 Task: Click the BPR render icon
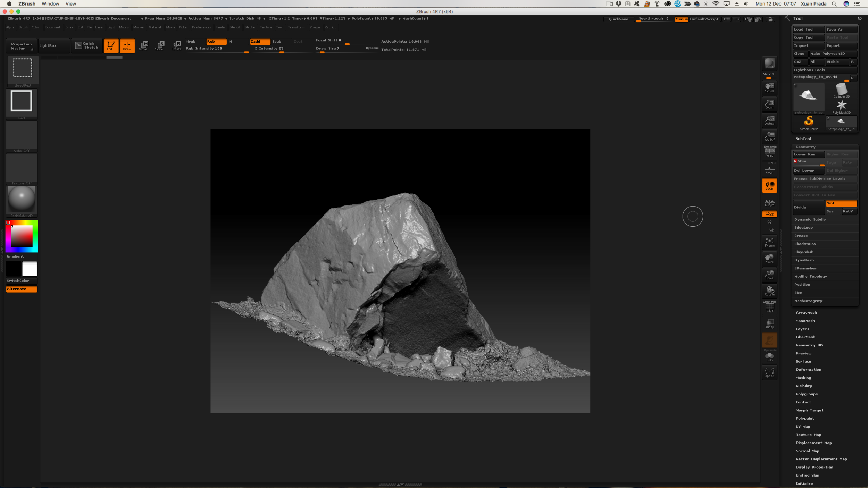click(769, 64)
